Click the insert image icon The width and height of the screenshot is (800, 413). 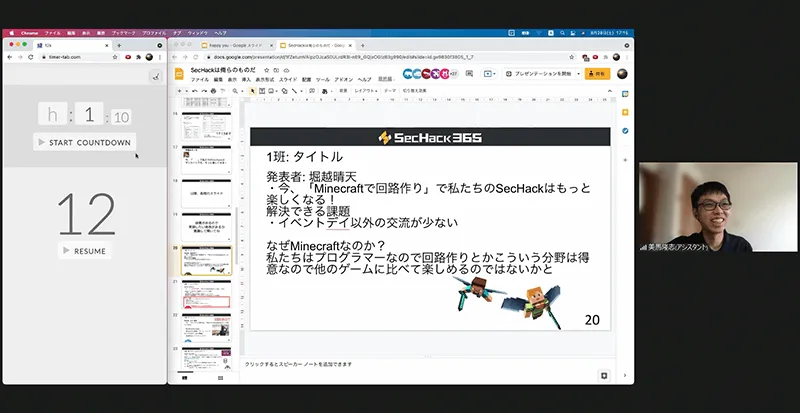tap(271, 91)
